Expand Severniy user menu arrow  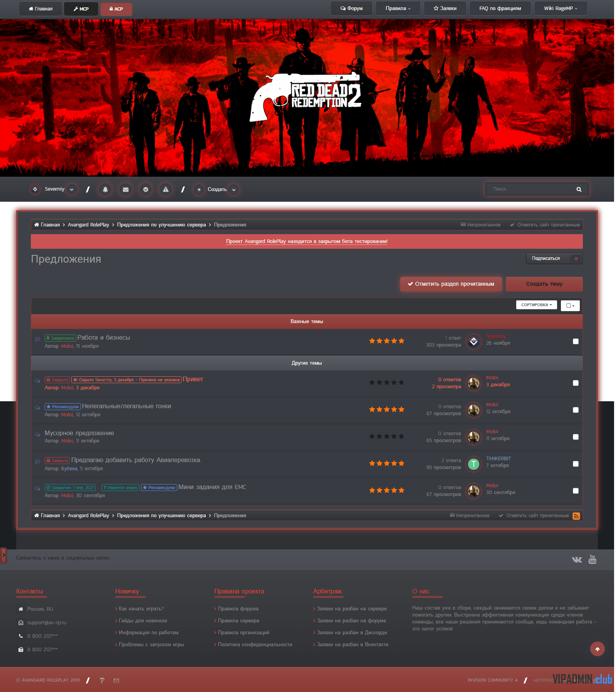[72, 189]
